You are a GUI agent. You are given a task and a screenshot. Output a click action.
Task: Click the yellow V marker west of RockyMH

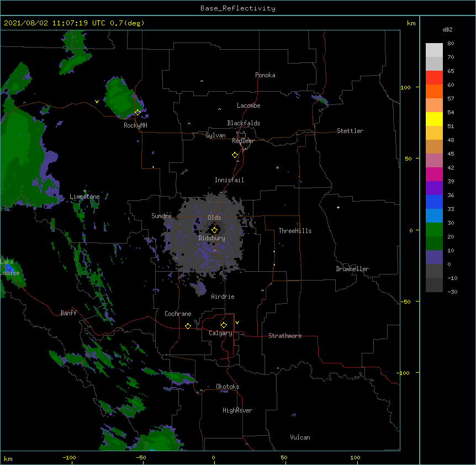pyautogui.click(x=97, y=102)
